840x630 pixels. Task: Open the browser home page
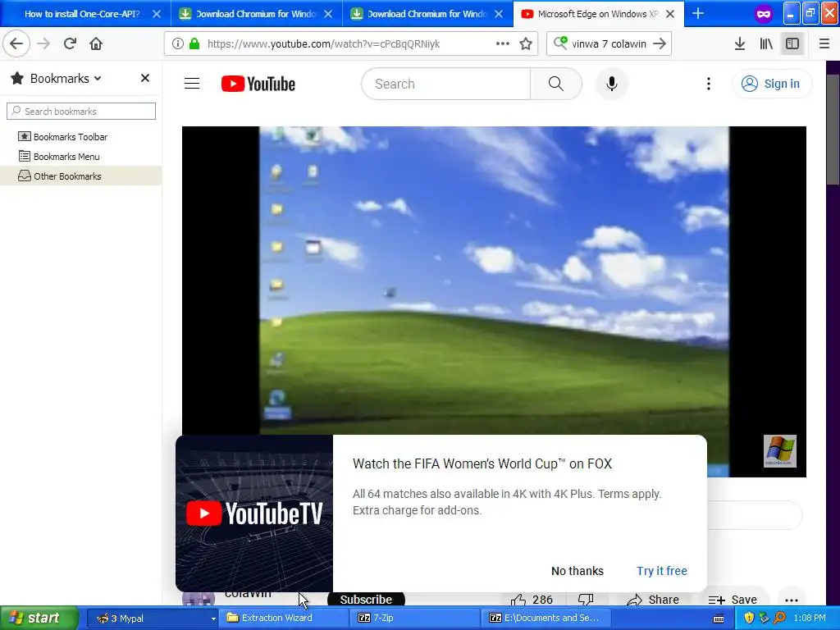[x=96, y=43]
